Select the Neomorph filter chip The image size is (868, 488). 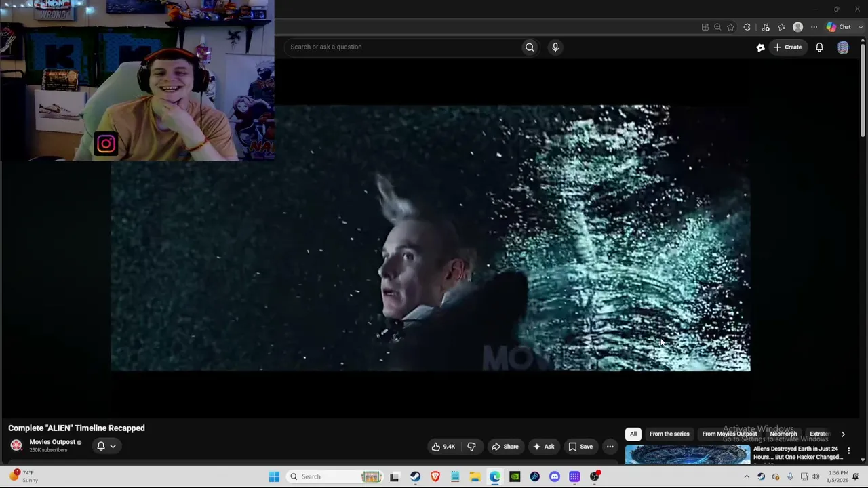tap(783, 434)
